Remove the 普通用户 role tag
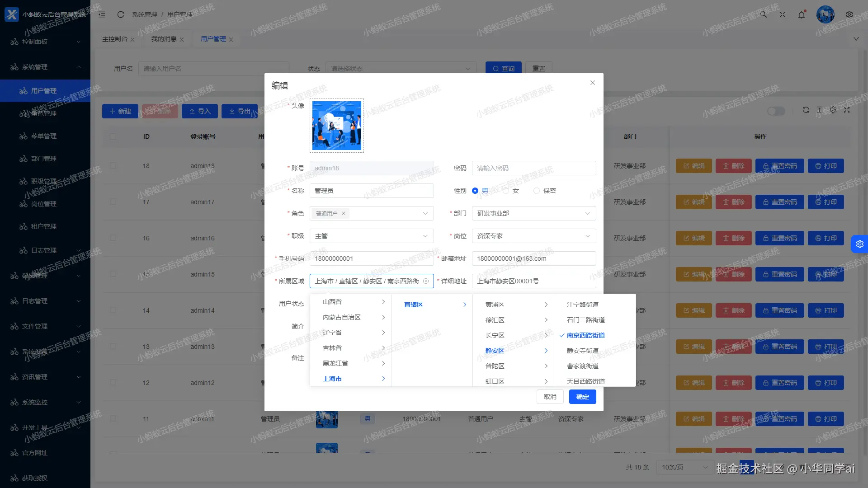 click(x=344, y=213)
